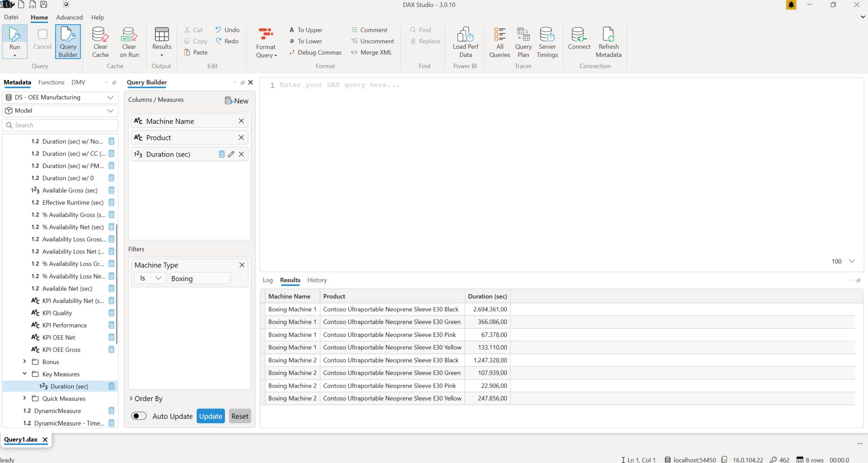This screenshot has height=463, width=868.
Task: Edit the Boxing filter value field
Action: pyautogui.click(x=200, y=278)
